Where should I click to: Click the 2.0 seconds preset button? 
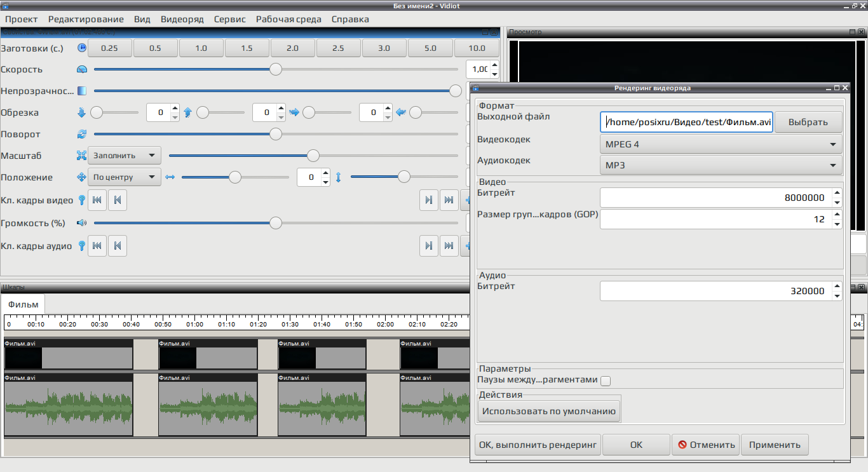pyautogui.click(x=293, y=48)
